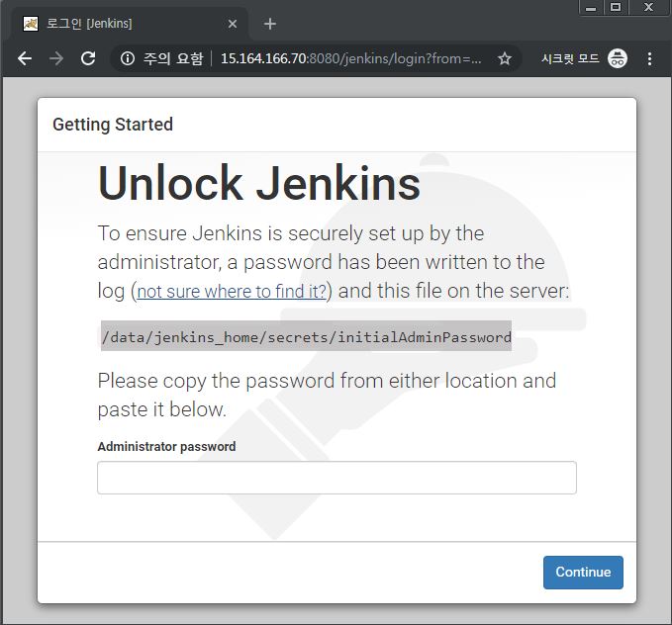Image resolution: width=672 pixels, height=625 pixels.
Task: Close the browser window
Action: [649, 7]
